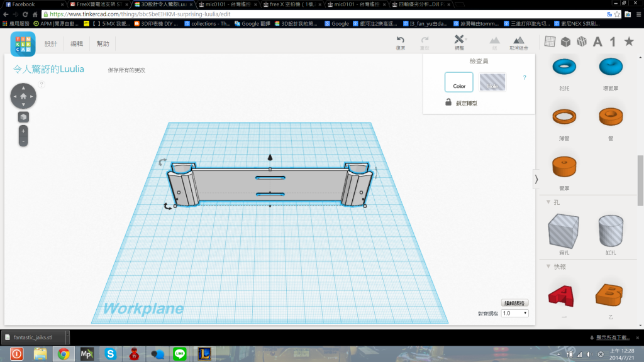Open the letters category (A icon)

click(x=597, y=41)
